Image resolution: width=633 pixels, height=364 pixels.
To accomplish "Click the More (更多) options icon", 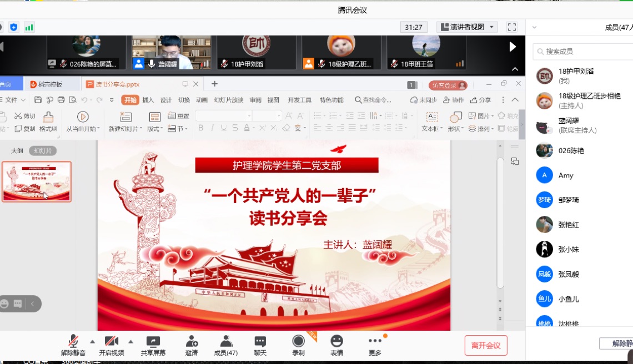I will (x=375, y=341).
